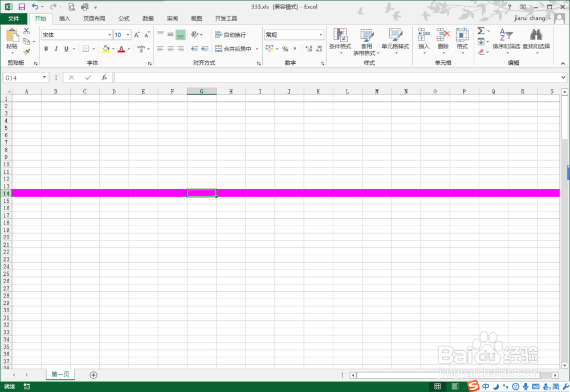570x392 pixels.
Task: Click the Clear eraser icon in 编辑 group
Action: (481, 52)
